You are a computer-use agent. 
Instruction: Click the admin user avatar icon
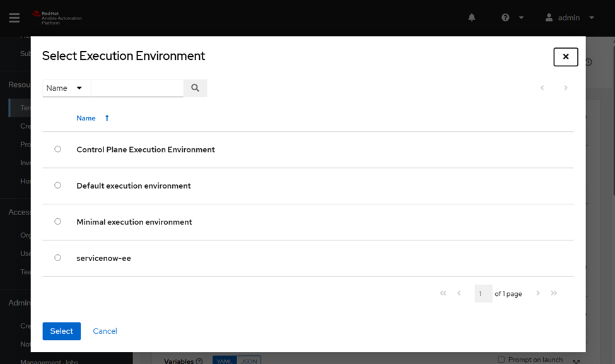click(548, 18)
